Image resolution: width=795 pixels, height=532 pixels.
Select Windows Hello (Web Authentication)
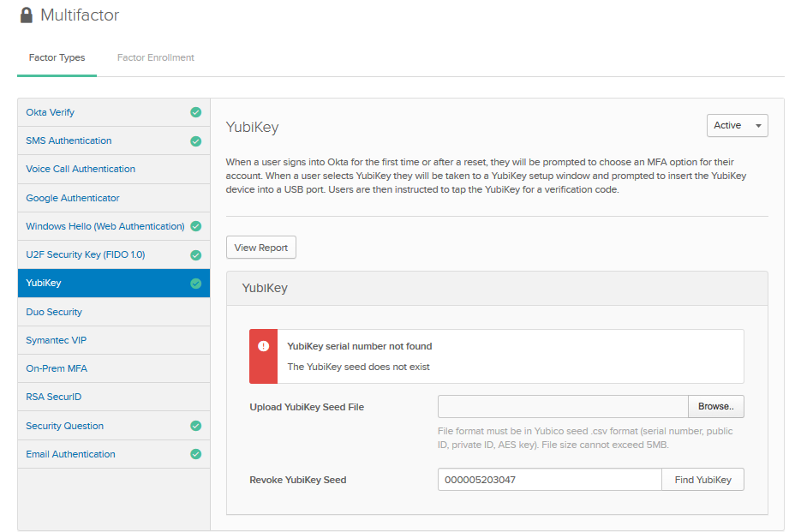click(x=114, y=226)
